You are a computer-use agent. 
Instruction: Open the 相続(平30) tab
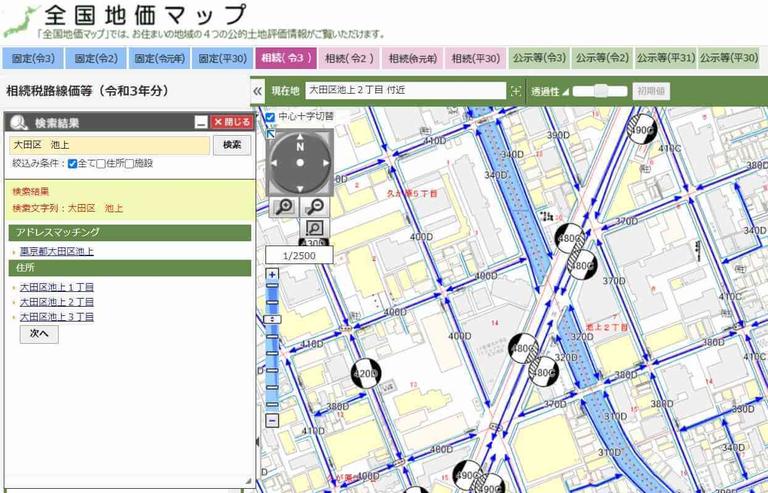point(476,58)
